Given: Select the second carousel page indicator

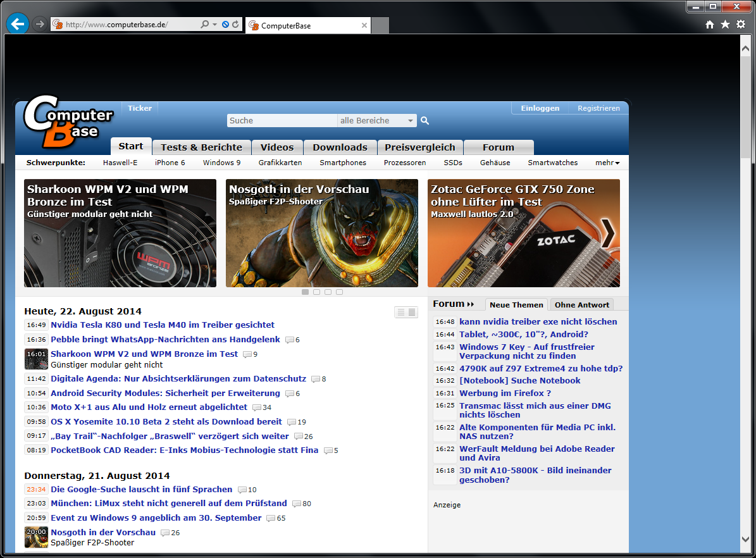Looking at the screenshot, I should 316,292.
